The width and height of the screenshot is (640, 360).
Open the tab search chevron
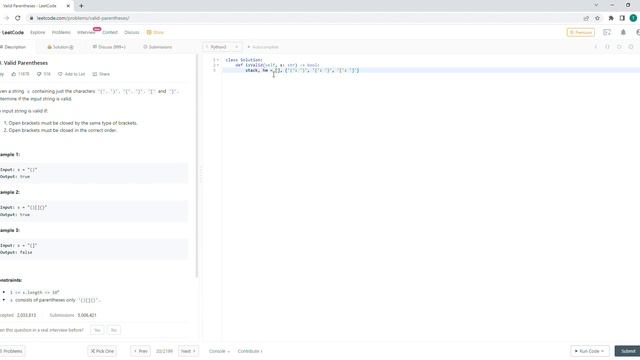596,5
